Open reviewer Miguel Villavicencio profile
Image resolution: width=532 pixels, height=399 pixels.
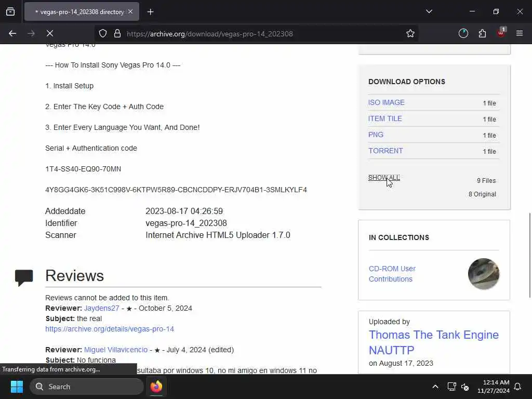[x=116, y=350]
